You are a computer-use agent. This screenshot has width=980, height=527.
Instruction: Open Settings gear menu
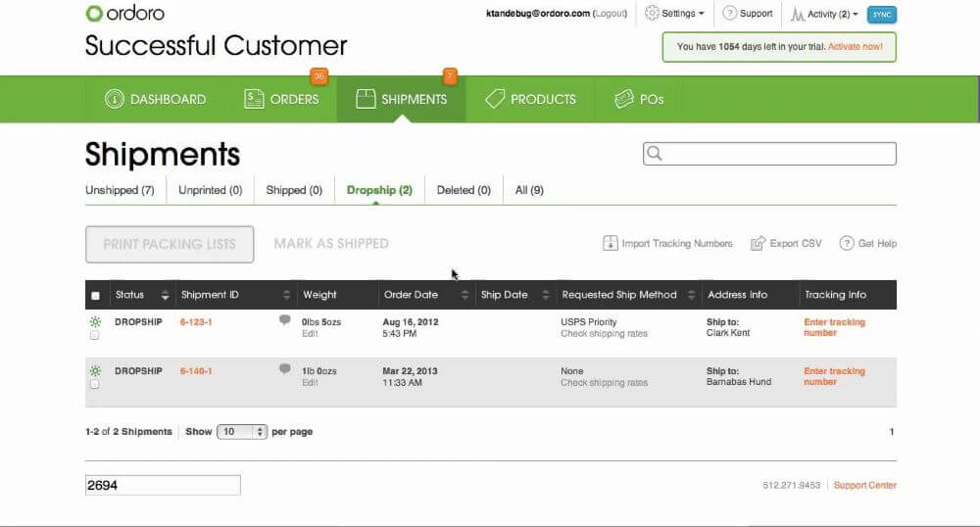(x=674, y=13)
